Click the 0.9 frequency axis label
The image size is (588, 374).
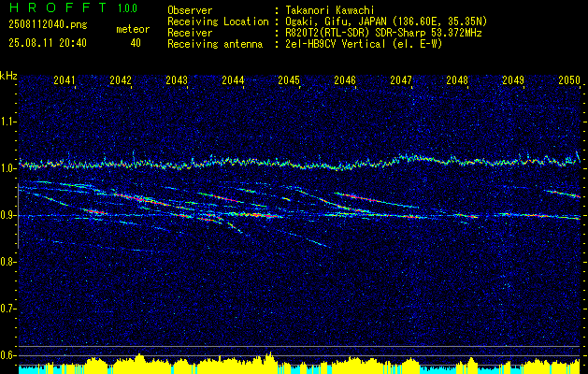(x=7, y=215)
